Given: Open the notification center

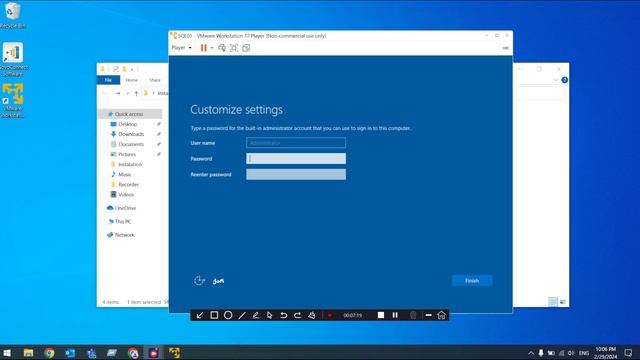Looking at the screenshot, I should tap(629, 353).
